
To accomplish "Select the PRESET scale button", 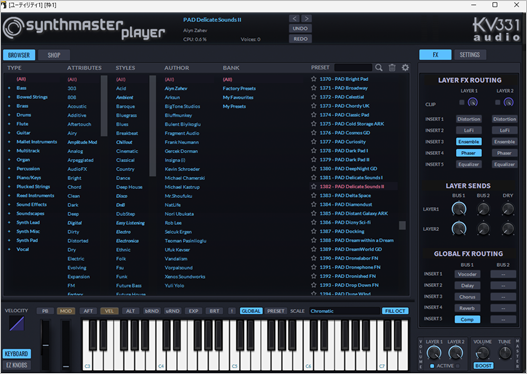I will click(276, 311).
